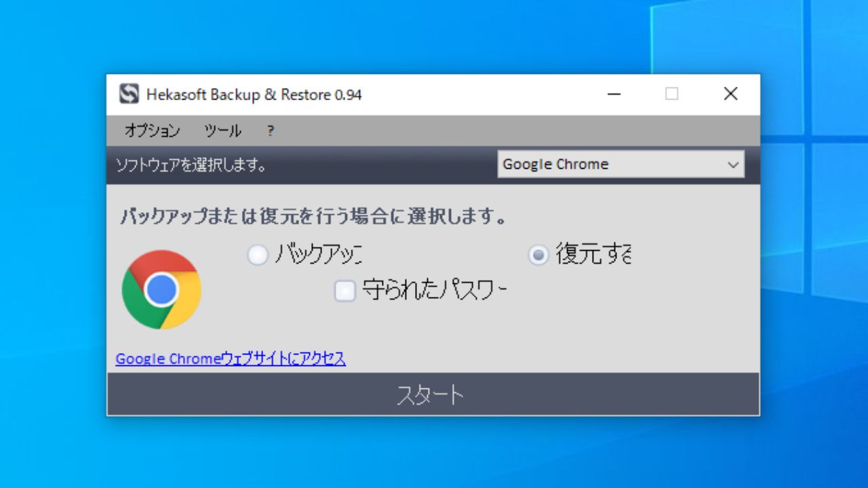Screen dimensions: 868x488
Task: Select the バックアップ radio button
Action: point(258,255)
